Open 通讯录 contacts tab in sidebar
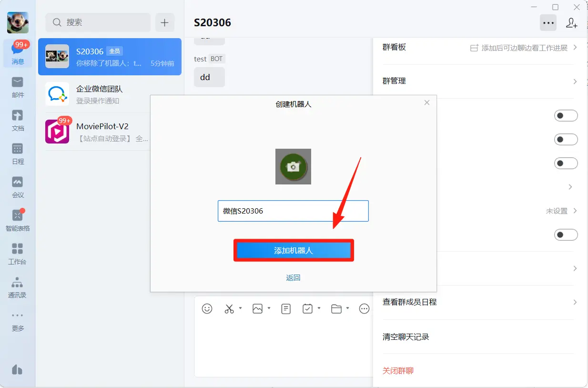The image size is (588, 388). 18,287
